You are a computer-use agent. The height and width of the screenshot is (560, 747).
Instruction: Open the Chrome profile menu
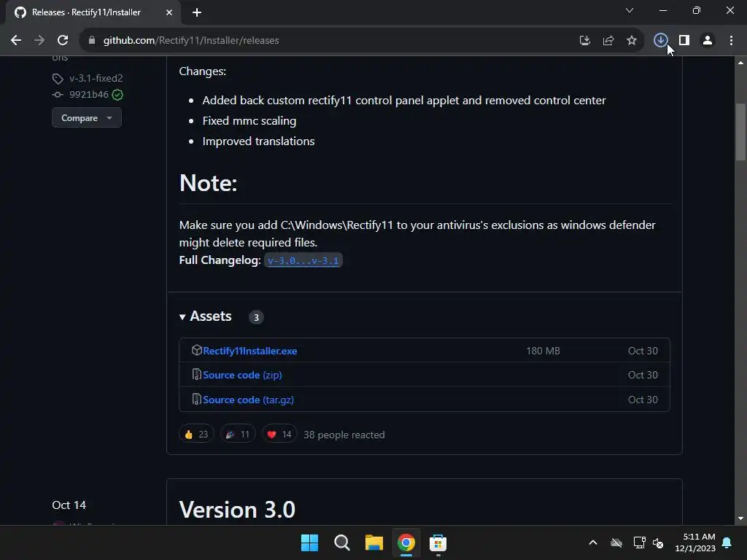pos(708,41)
